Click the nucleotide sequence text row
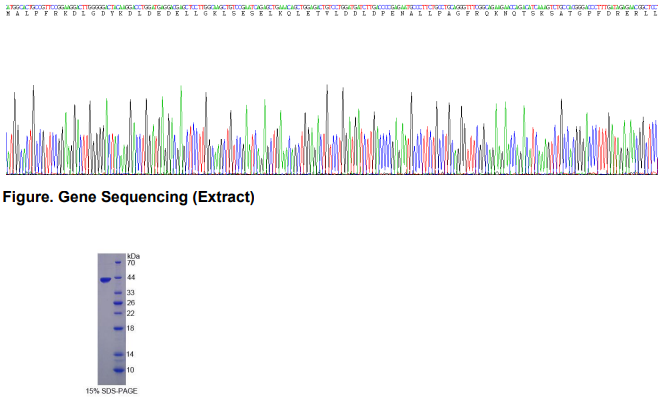The image size is (664, 399). [332, 7]
